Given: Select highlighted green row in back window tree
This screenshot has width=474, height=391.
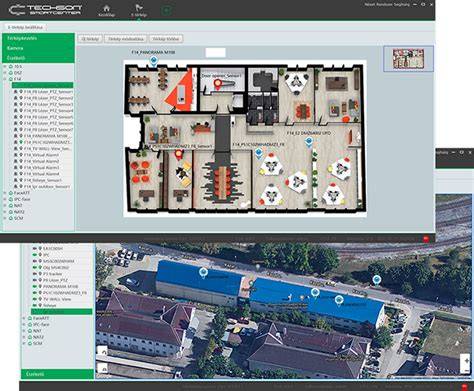Looking at the screenshot, I should coord(62,312).
